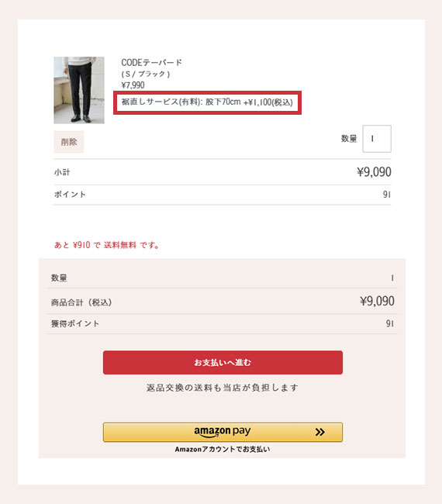Click the 獲得ポイント row
This screenshot has width=442, height=504.
coord(223,323)
